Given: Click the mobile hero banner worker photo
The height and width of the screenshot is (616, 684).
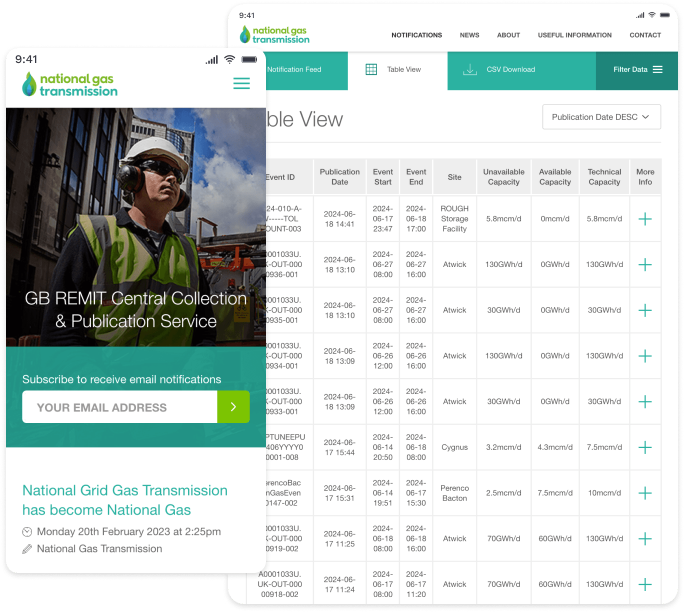Looking at the screenshot, I should tap(136, 227).
